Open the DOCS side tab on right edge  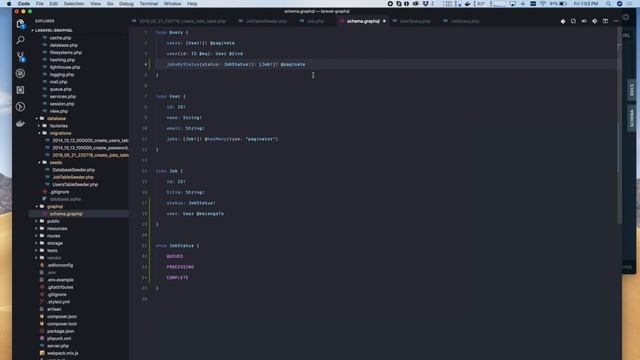pos(632,89)
